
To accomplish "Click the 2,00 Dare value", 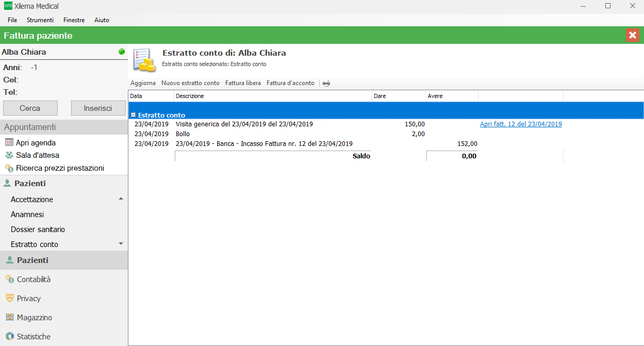I will (x=418, y=134).
